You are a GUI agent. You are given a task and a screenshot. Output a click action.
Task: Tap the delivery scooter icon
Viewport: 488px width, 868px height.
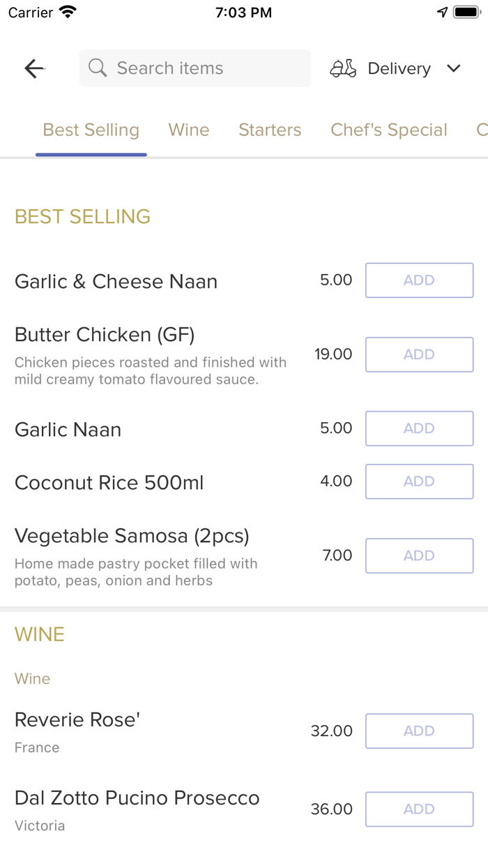[343, 68]
